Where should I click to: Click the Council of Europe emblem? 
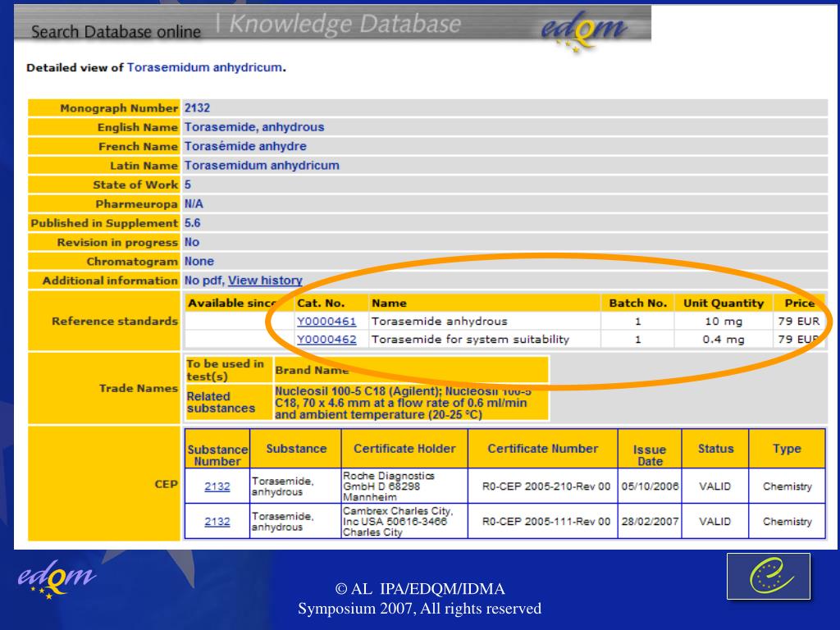point(768,577)
